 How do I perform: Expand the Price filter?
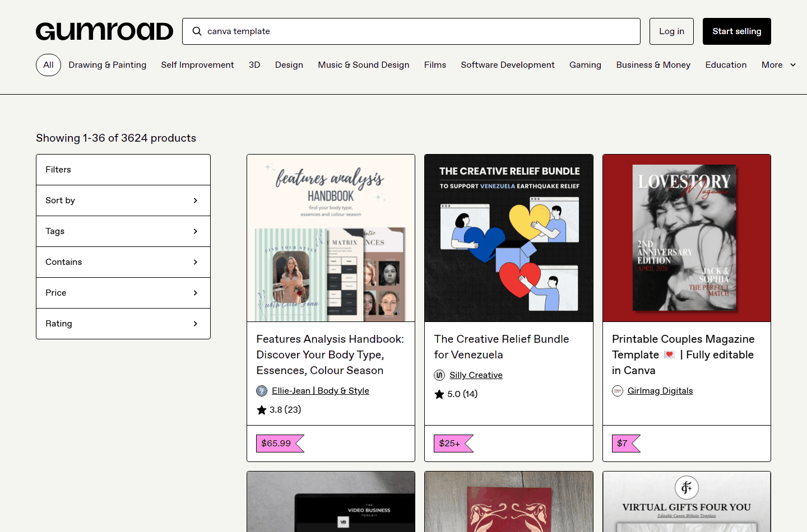pos(123,293)
